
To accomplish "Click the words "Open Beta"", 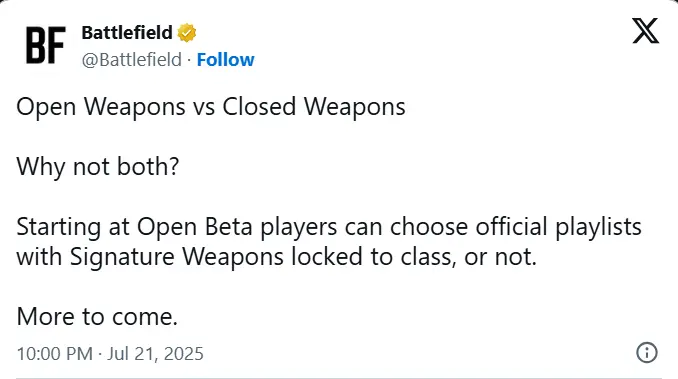I will click(x=195, y=227).
